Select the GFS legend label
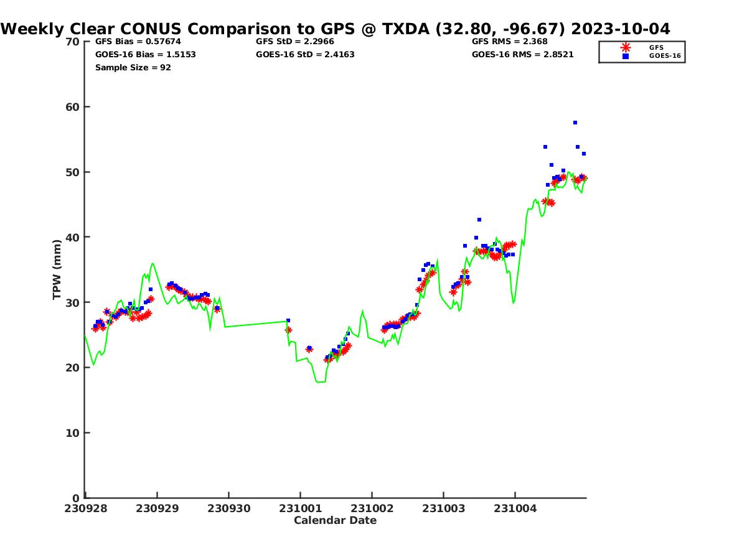Screen dimensions: 747x560 tap(656, 47)
